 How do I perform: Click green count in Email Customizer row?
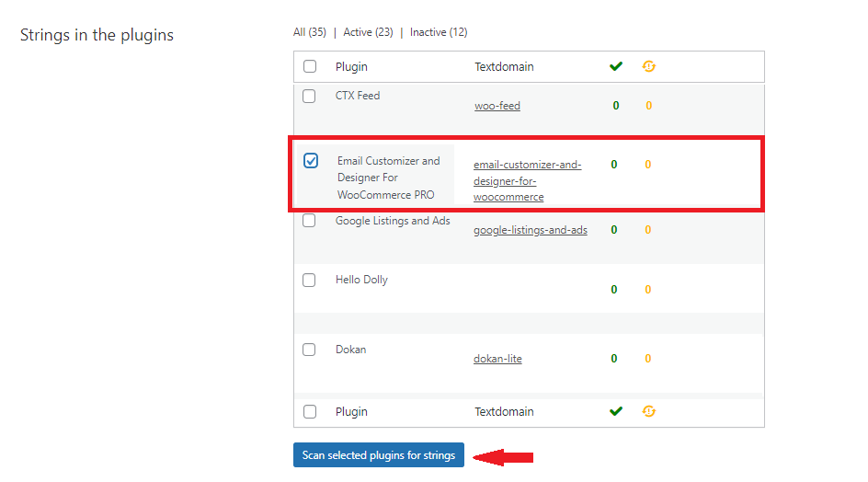click(x=614, y=164)
